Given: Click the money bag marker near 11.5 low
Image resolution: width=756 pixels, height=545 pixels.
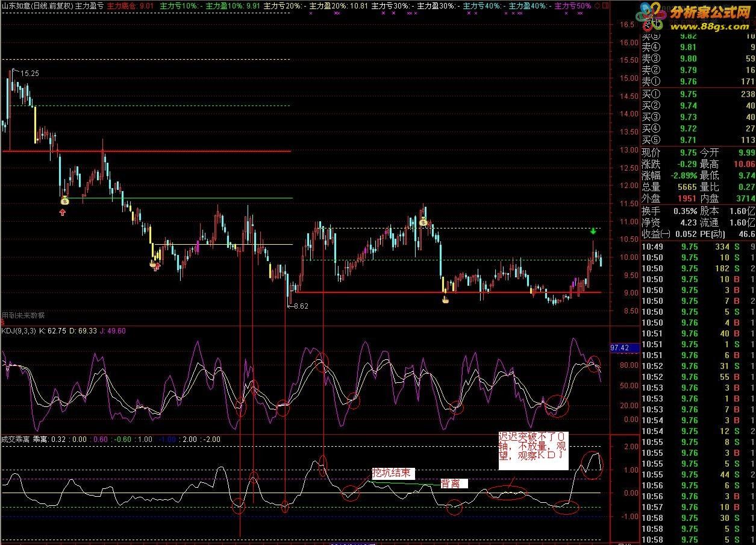Looking at the screenshot, I should pyautogui.click(x=64, y=200).
